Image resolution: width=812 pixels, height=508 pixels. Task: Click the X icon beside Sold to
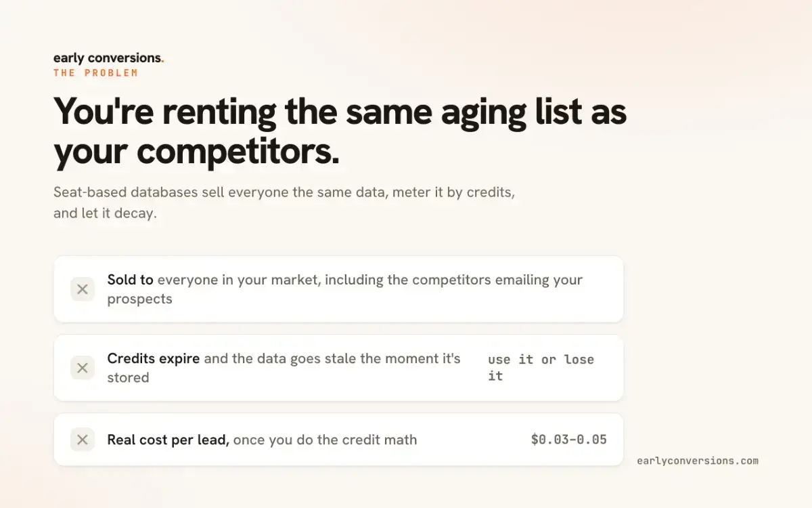pyautogui.click(x=83, y=289)
